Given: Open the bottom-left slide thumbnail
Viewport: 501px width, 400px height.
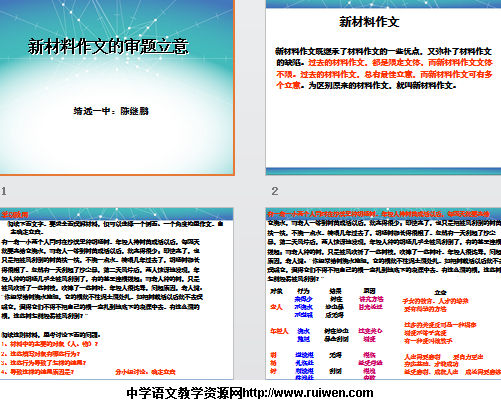Looking at the screenshot, I should point(116,294).
